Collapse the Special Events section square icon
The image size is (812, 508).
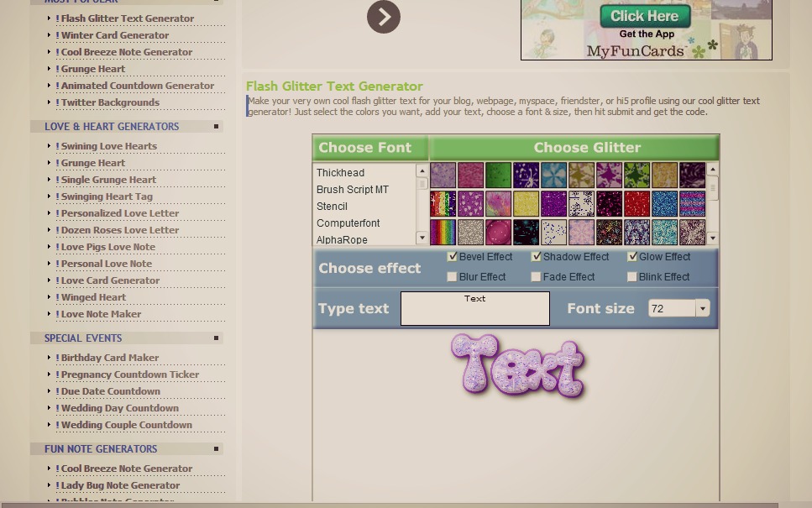pos(216,338)
